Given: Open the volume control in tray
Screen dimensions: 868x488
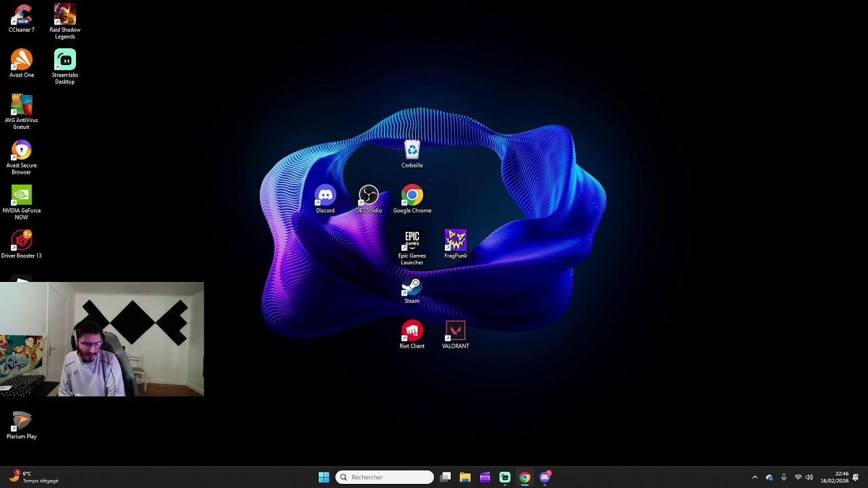Looking at the screenshot, I should click(810, 477).
